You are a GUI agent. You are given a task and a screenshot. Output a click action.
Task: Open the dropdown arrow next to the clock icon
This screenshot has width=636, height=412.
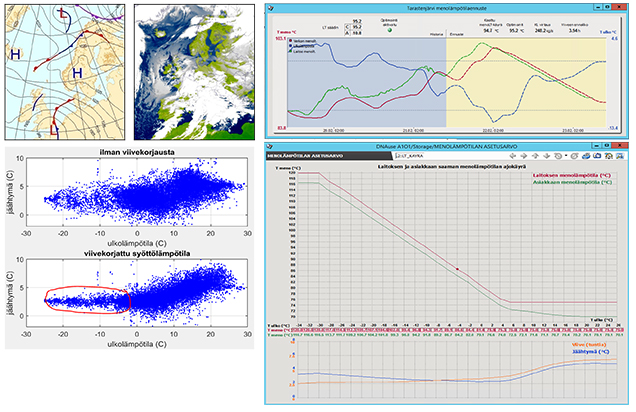565,157
